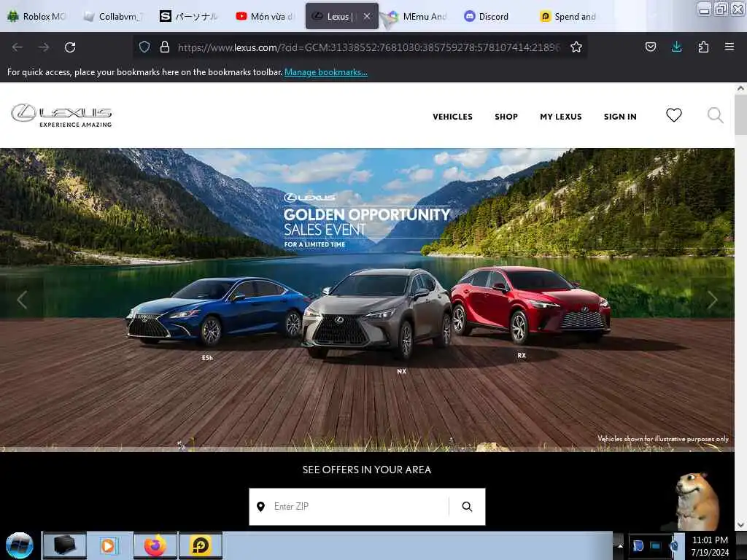747x560 pixels.
Task: Open the yellow clock-arrow taskbar icon
Action: (x=201, y=545)
